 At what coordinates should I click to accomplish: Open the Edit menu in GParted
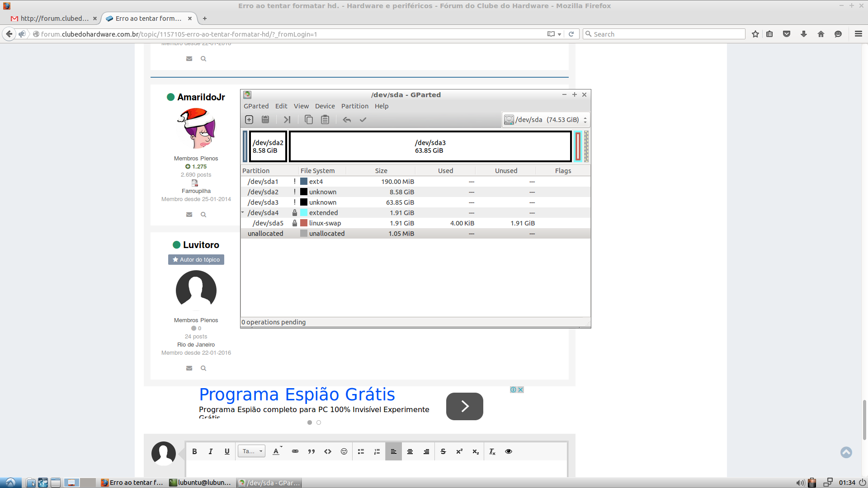[281, 106]
